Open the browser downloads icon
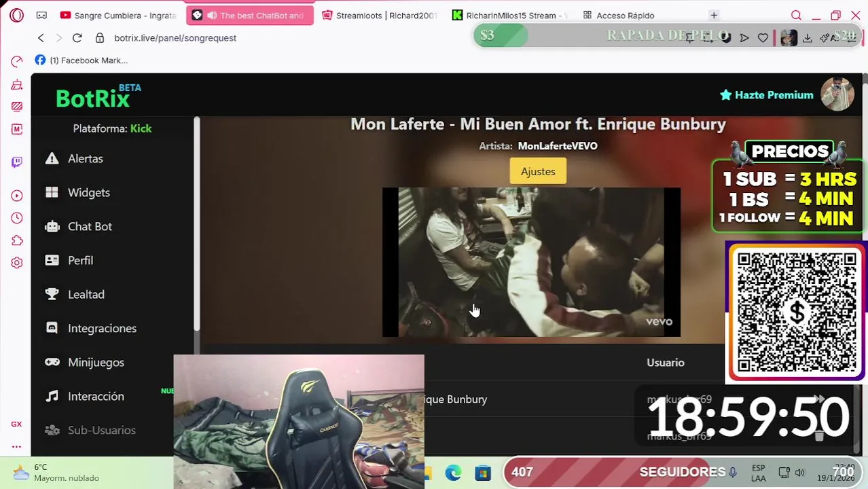Viewport: 868px width, 489px height. [x=807, y=38]
